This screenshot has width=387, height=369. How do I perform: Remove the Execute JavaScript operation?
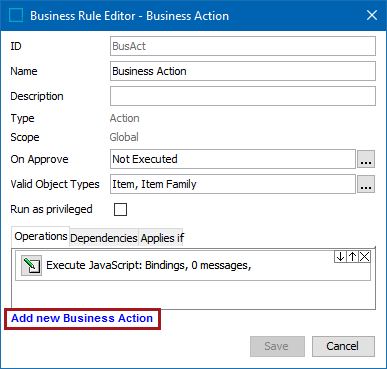tap(365, 257)
